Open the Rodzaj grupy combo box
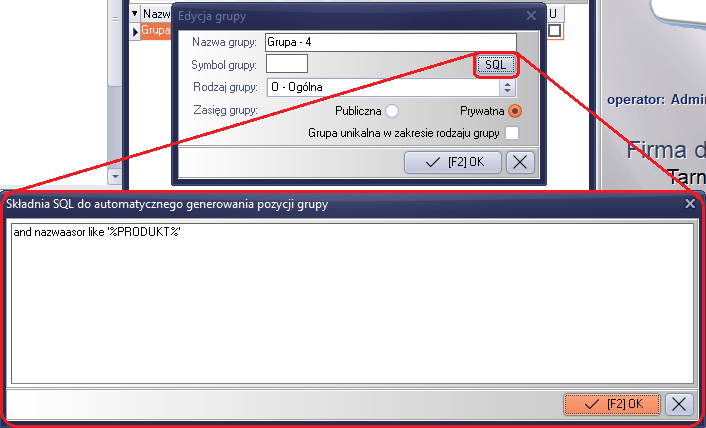706x428 pixels. (x=384, y=87)
